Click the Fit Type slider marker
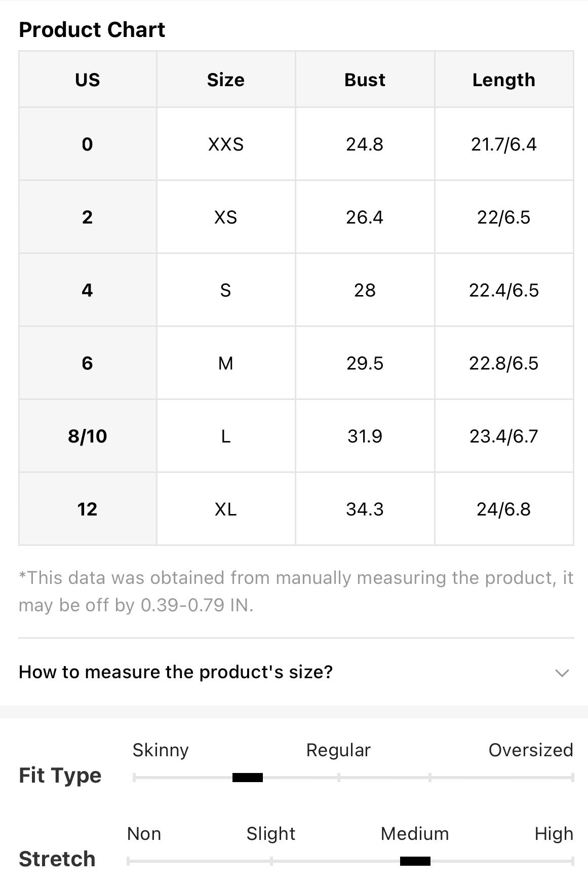The width and height of the screenshot is (588, 884). point(248,778)
